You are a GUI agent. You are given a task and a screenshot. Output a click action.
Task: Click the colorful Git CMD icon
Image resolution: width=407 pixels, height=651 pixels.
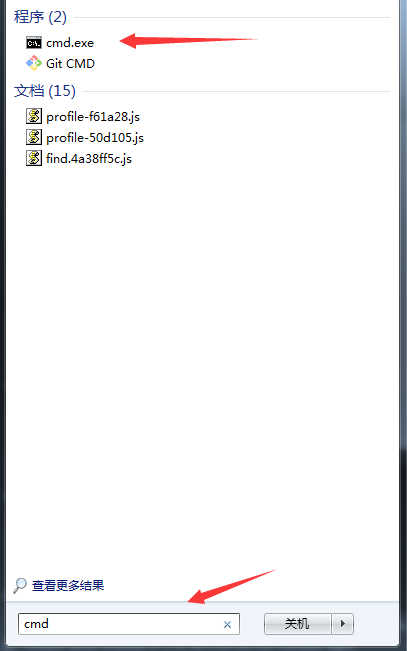point(34,64)
